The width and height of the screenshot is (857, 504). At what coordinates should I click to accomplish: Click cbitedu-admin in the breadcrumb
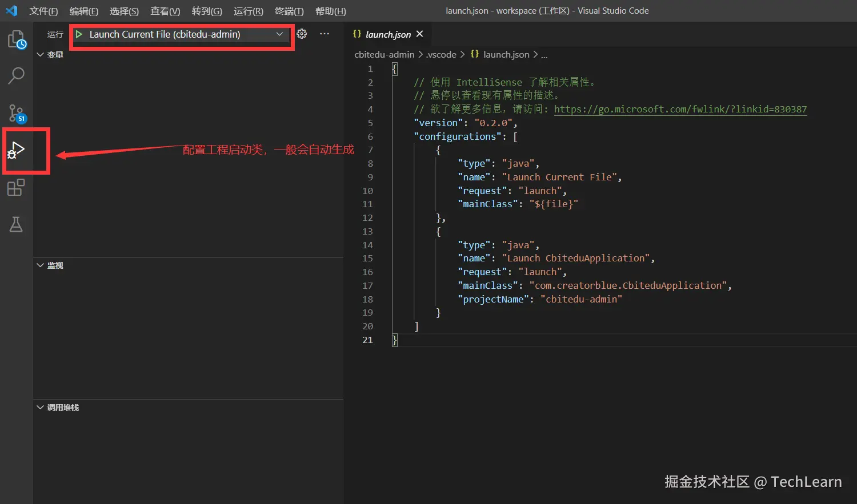click(x=384, y=54)
